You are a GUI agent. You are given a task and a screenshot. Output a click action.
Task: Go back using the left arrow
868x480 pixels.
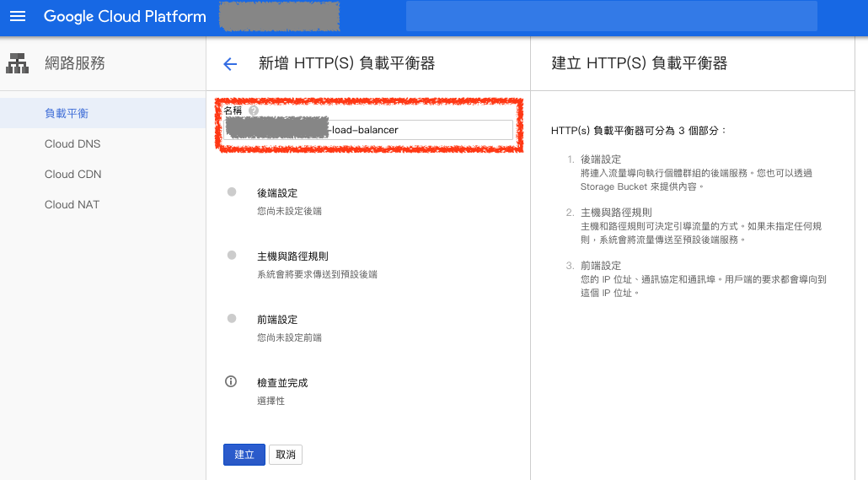[x=230, y=64]
